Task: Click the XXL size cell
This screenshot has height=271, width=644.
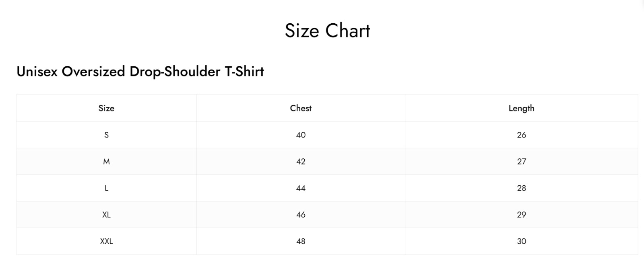Action: point(106,241)
